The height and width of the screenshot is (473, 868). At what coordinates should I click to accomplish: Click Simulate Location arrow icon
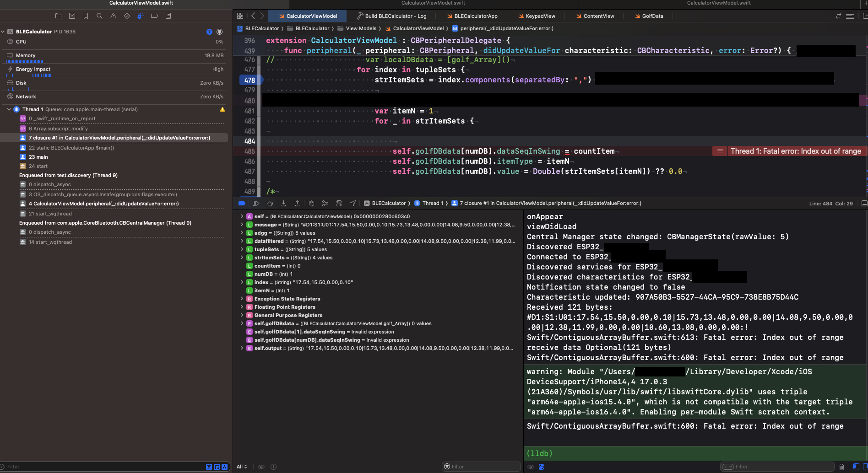(x=353, y=204)
